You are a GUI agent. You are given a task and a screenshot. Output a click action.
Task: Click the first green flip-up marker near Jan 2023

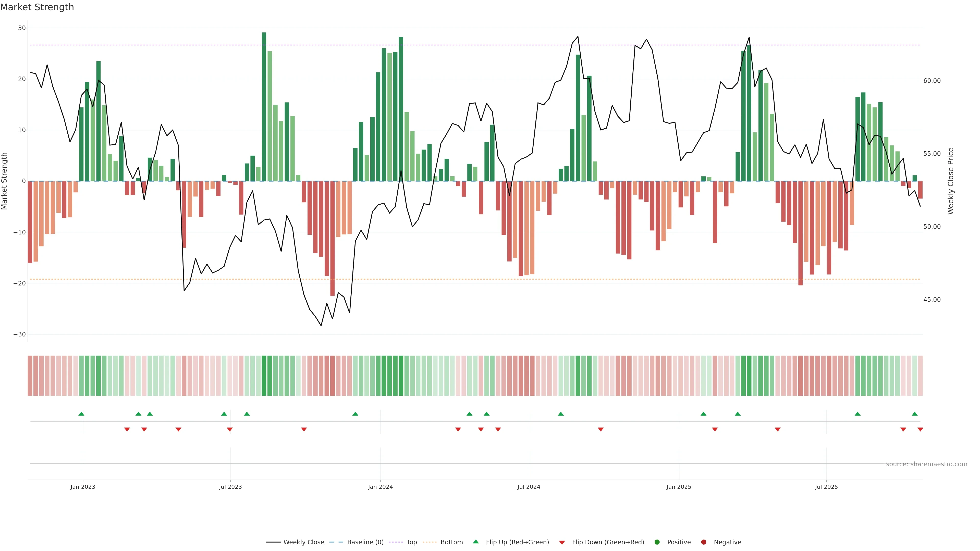click(81, 414)
